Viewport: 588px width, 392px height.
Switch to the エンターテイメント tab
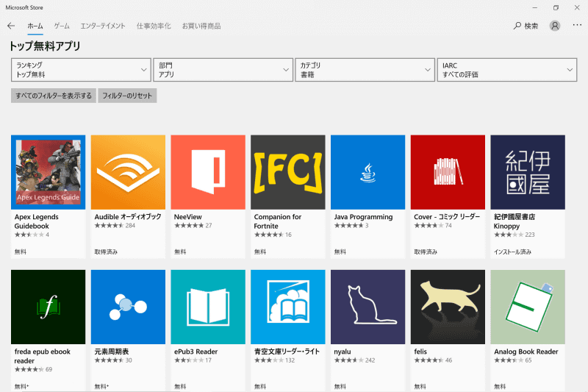pyautogui.click(x=103, y=26)
